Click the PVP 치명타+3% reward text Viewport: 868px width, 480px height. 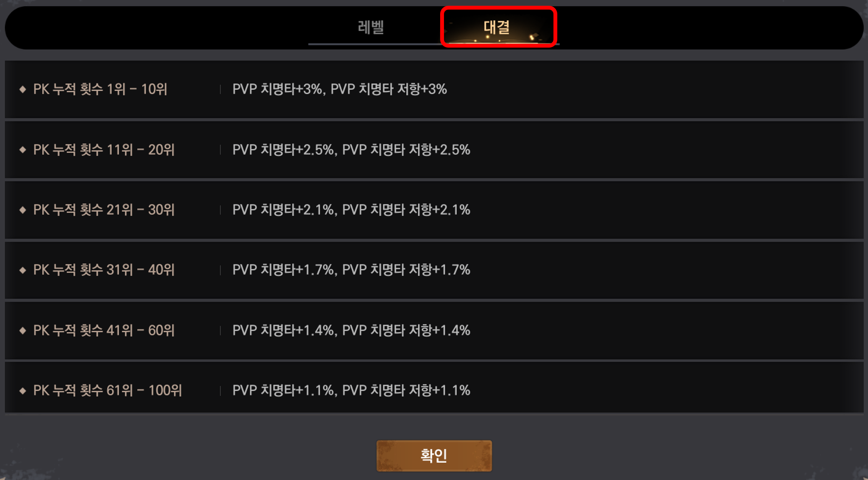pos(277,89)
